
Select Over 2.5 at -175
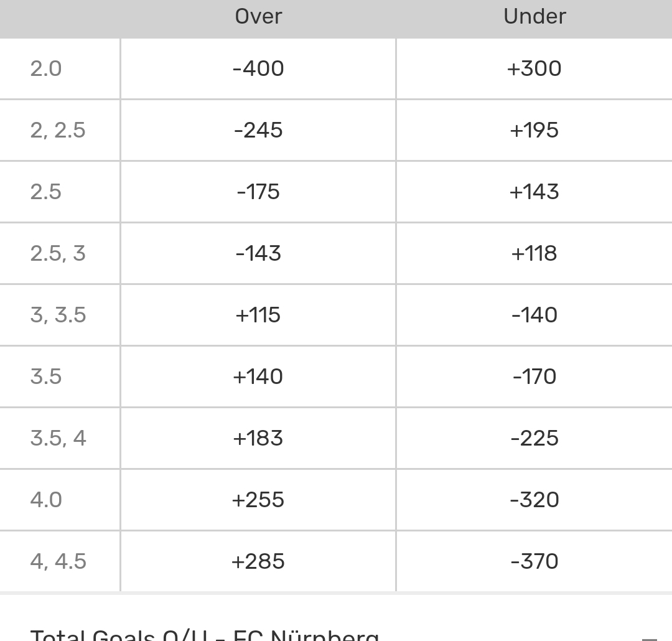click(x=258, y=192)
